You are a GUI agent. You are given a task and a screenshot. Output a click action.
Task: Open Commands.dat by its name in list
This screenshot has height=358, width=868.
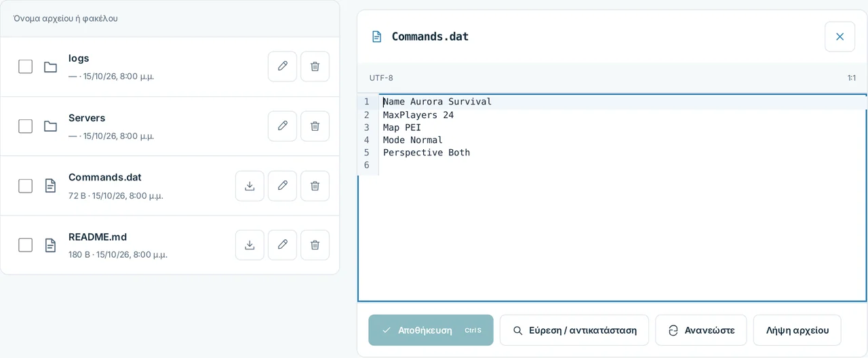pos(105,177)
